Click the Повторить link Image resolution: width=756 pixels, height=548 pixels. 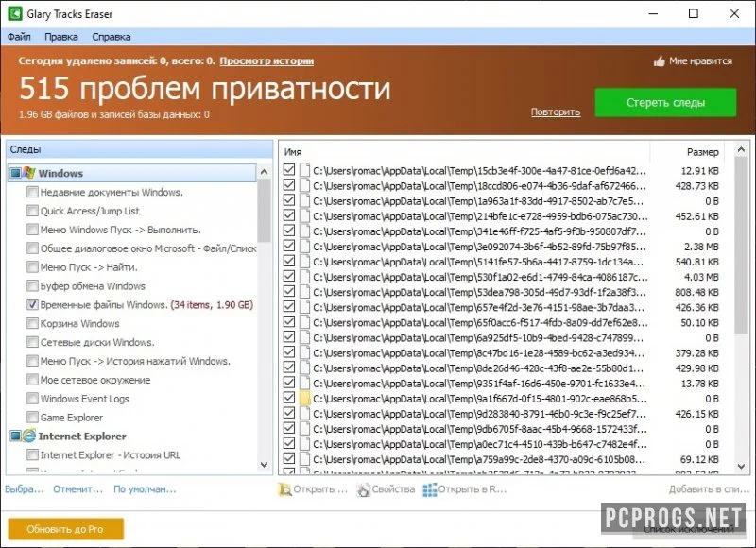click(x=556, y=111)
